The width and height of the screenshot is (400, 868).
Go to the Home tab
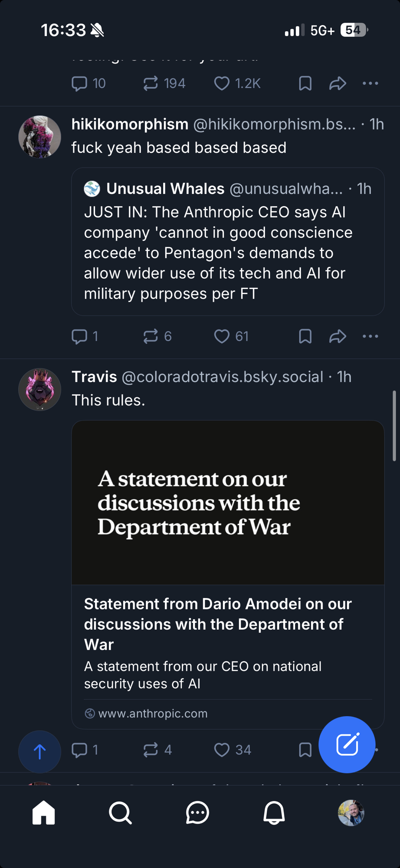pyautogui.click(x=44, y=812)
